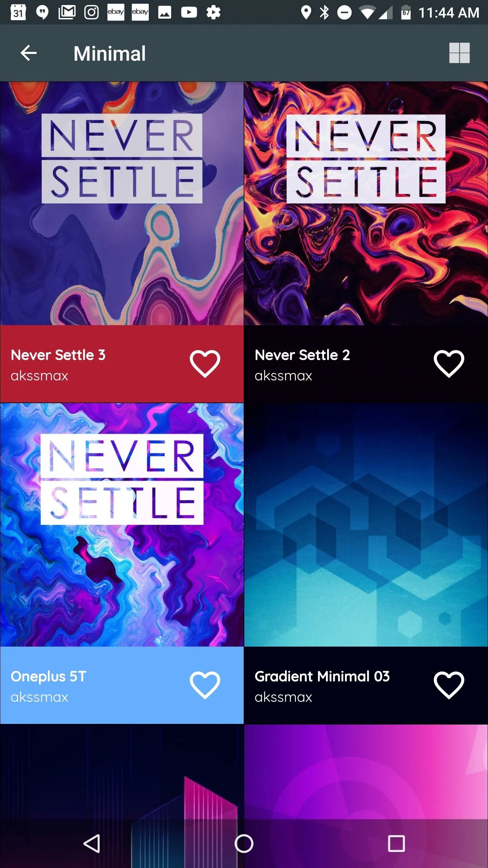Viewport: 488px width, 868px height.
Task: Open the Never Settle 2 wallpaper image
Action: tap(366, 203)
